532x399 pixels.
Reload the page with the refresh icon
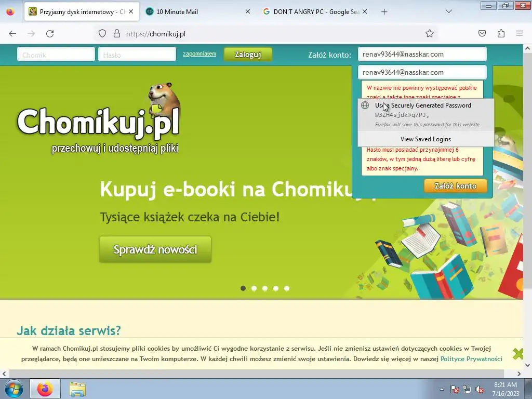(50, 34)
